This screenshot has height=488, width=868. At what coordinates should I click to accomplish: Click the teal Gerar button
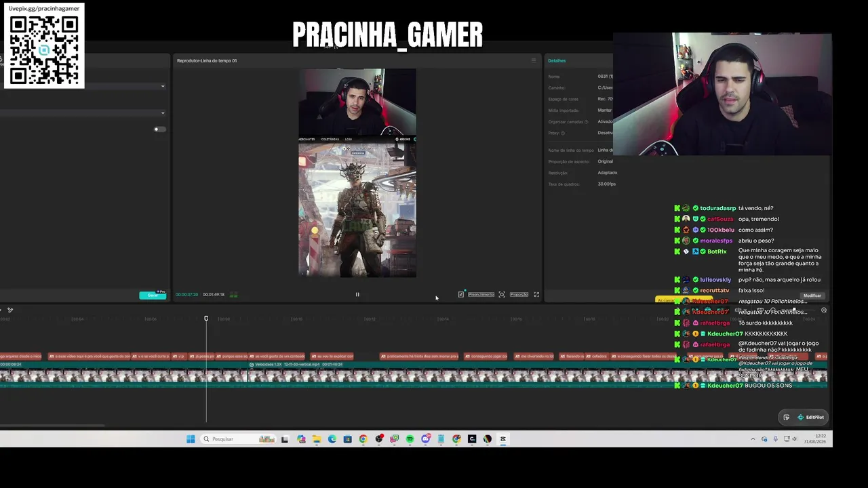tap(153, 296)
